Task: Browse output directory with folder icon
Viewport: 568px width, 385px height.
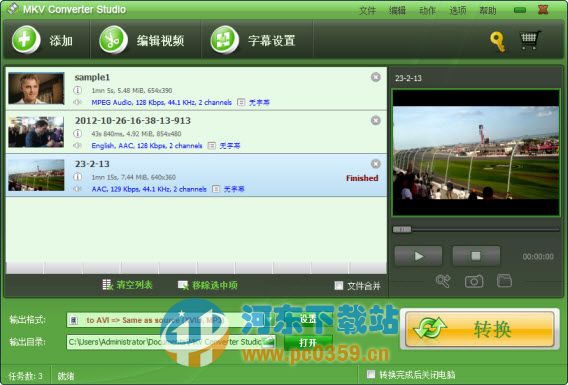Action: [268, 342]
